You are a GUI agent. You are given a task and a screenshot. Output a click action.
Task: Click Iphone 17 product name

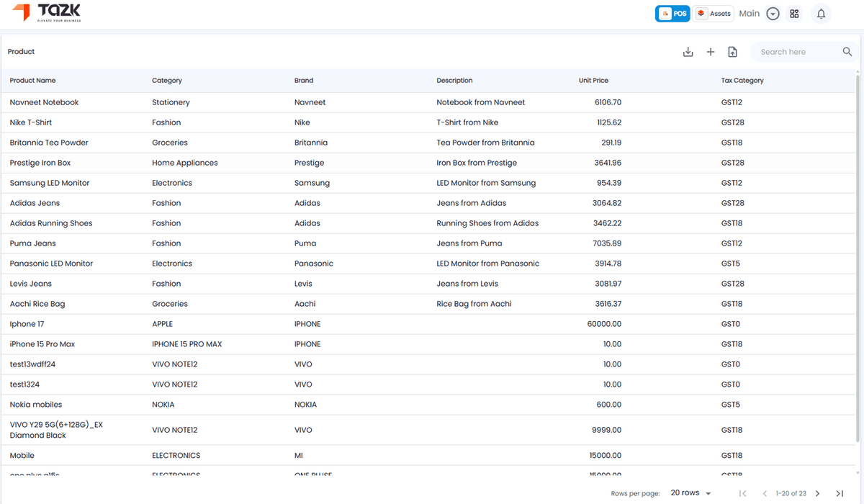point(27,324)
